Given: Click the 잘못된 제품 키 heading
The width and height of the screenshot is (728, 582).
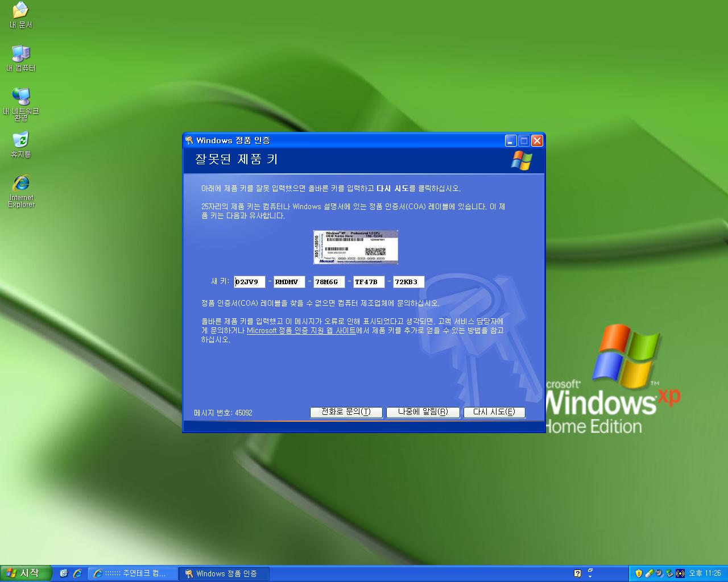Looking at the screenshot, I should pos(236,159).
